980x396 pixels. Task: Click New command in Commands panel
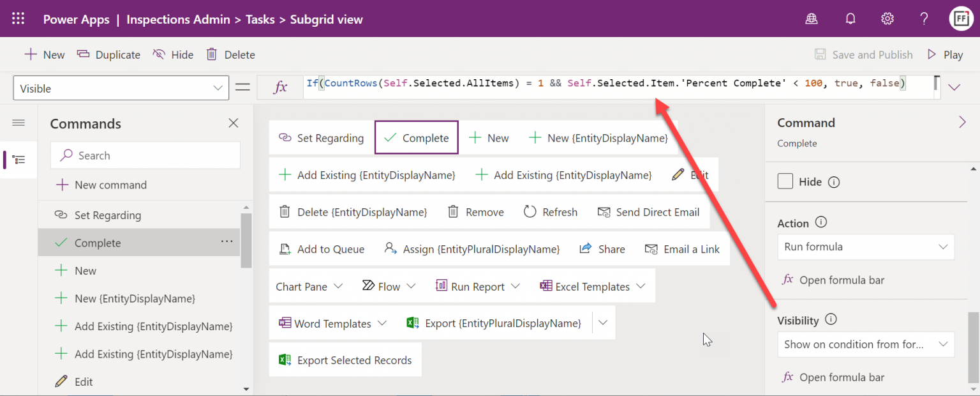click(x=101, y=185)
